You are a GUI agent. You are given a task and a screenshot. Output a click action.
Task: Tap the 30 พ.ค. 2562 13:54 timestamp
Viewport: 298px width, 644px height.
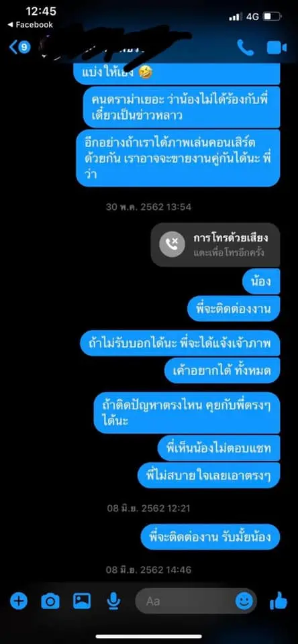tap(149, 207)
